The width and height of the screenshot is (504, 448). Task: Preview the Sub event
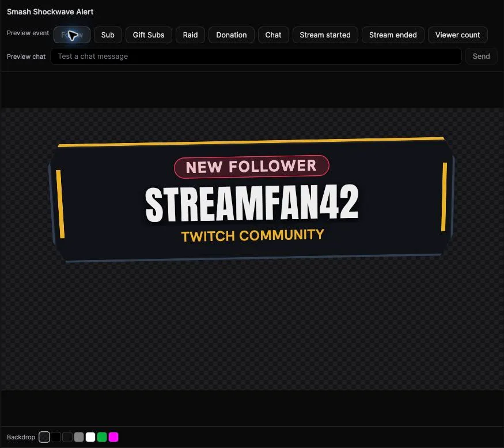(x=108, y=35)
